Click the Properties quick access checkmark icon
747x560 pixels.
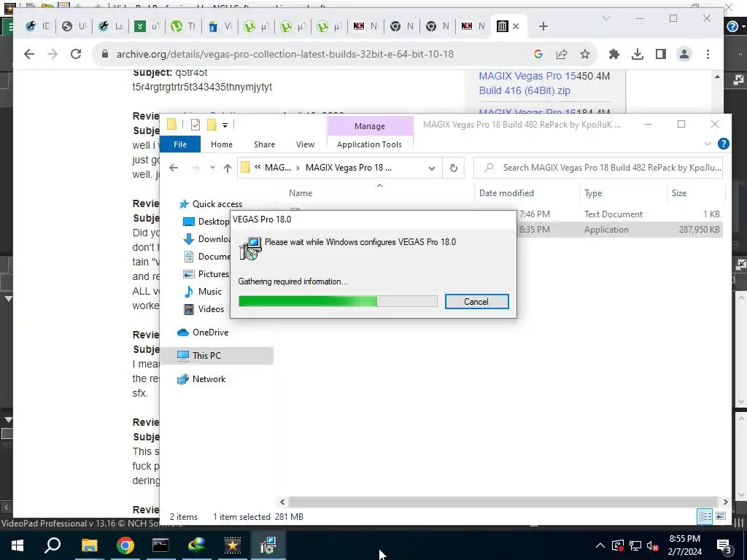point(196,125)
